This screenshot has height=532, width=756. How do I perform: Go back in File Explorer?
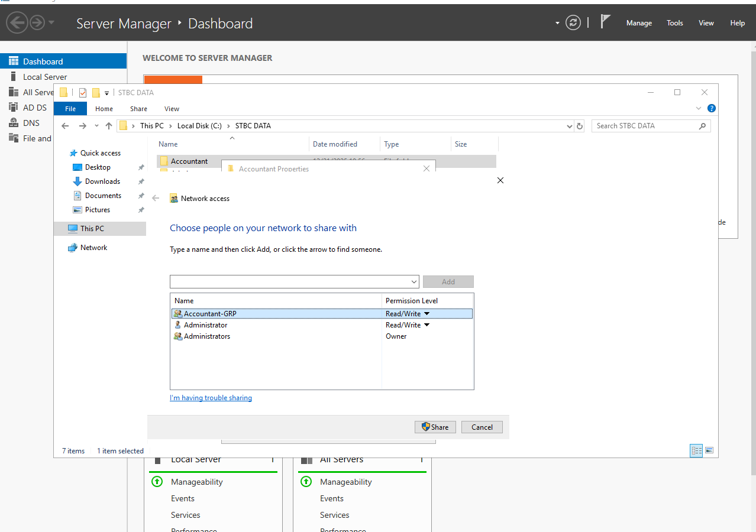click(x=66, y=126)
